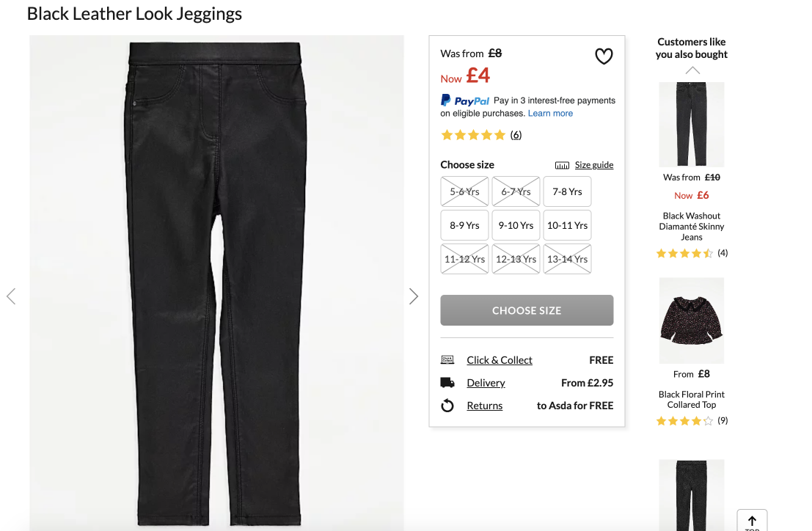Viewport: 812px width, 531px height.
Task: View the Black Floral Print Collared Top
Action: point(691,320)
